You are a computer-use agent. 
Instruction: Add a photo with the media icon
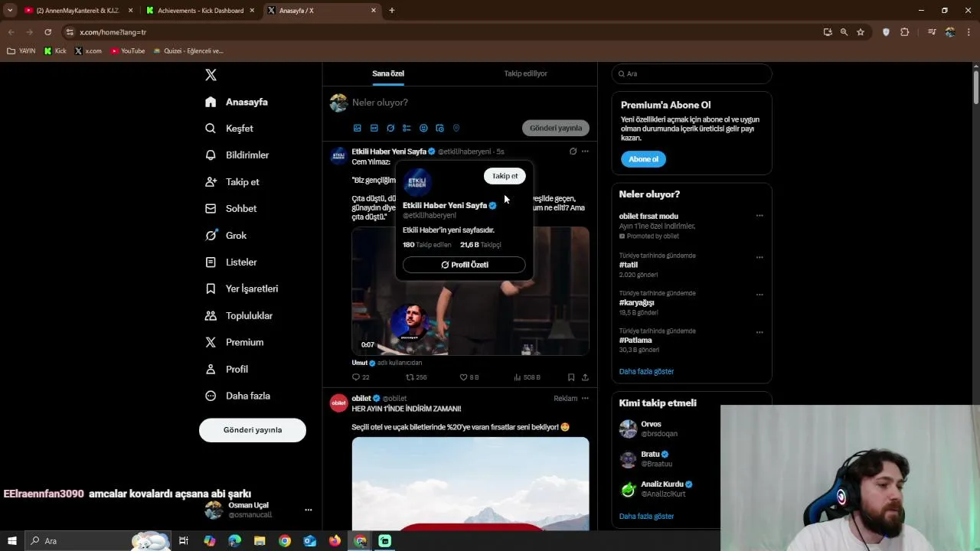click(358, 128)
